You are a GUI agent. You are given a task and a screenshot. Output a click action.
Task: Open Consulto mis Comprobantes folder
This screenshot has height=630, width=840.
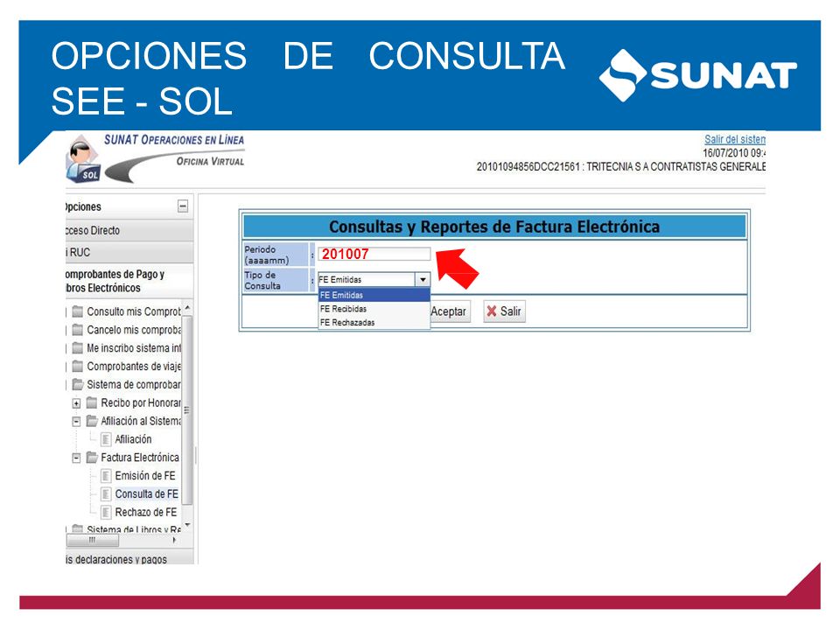(x=133, y=311)
